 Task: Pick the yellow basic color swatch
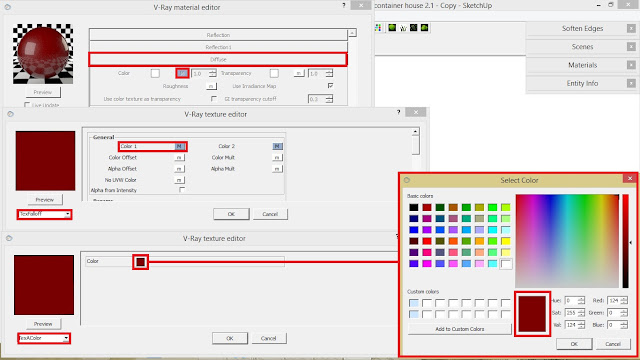pos(506,241)
